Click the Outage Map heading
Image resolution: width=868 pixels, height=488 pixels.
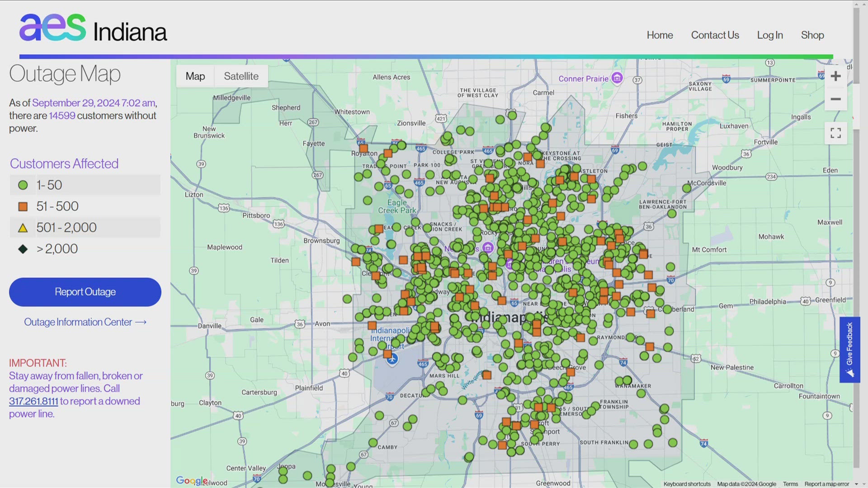(x=65, y=74)
